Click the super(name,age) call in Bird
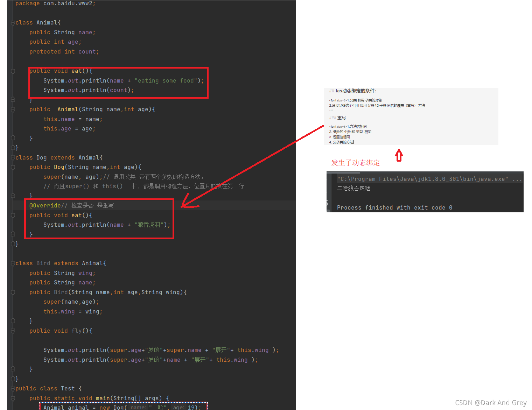Screen dimensions: 532x410 click(71, 302)
